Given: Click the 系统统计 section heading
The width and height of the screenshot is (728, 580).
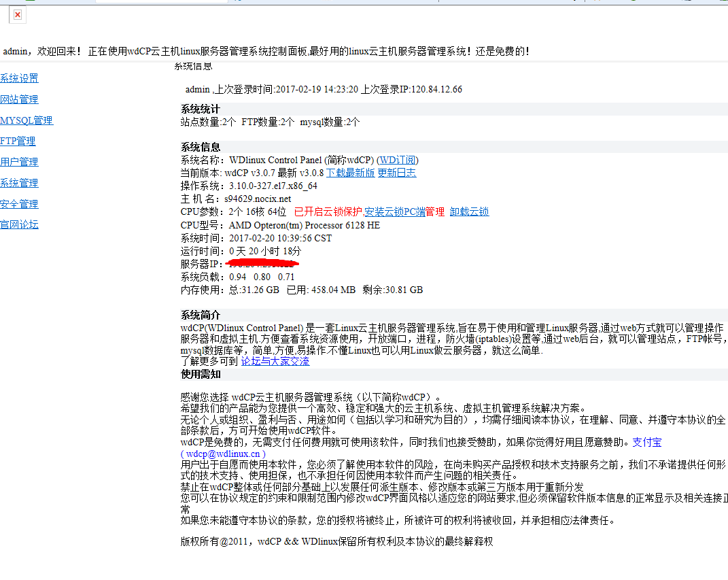Looking at the screenshot, I should 201,109.
